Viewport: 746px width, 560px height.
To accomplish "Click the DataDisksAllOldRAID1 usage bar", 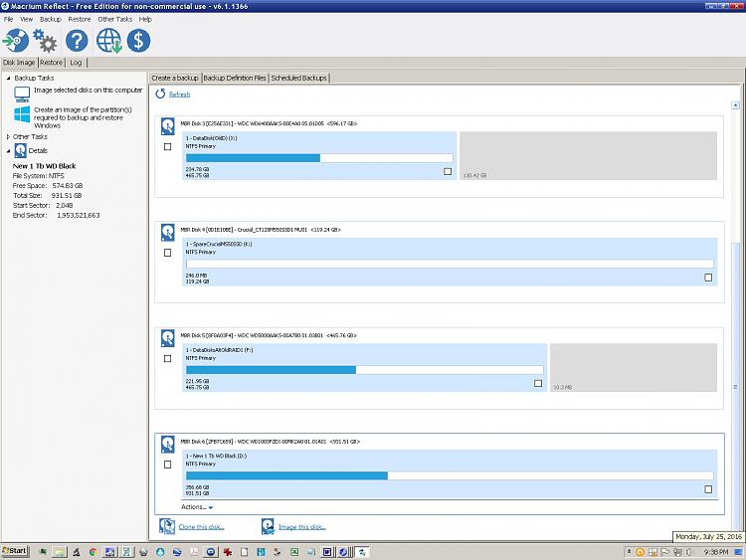I will click(x=364, y=370).
